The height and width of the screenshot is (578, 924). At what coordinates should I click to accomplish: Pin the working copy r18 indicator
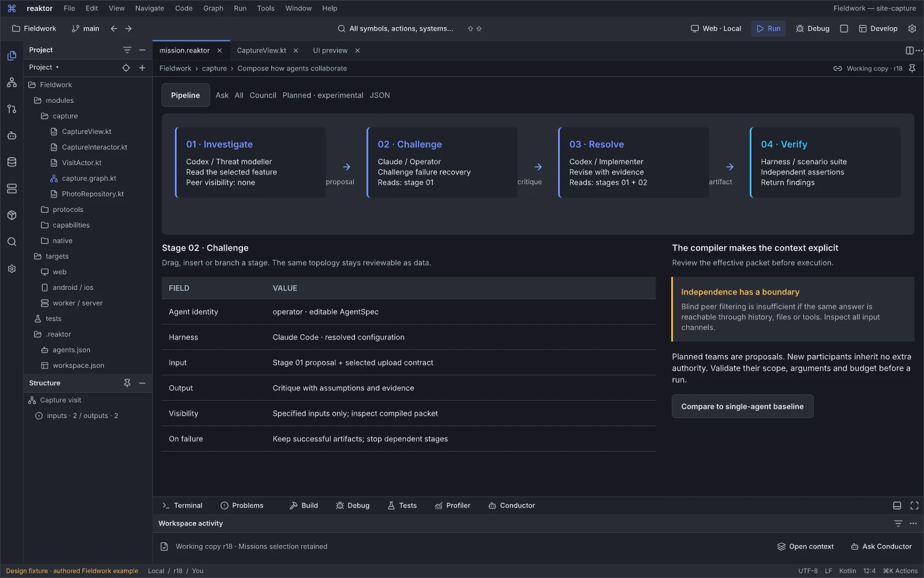pos(912,68)
